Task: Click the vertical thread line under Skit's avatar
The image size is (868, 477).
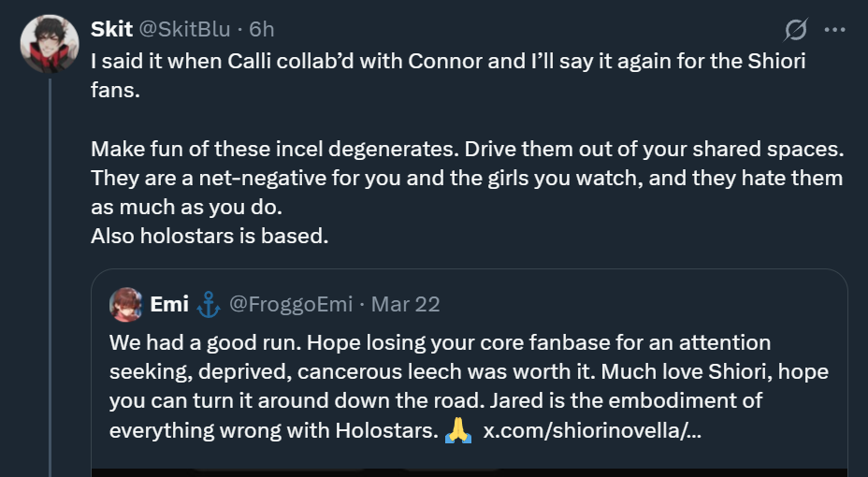Action: 50,281
